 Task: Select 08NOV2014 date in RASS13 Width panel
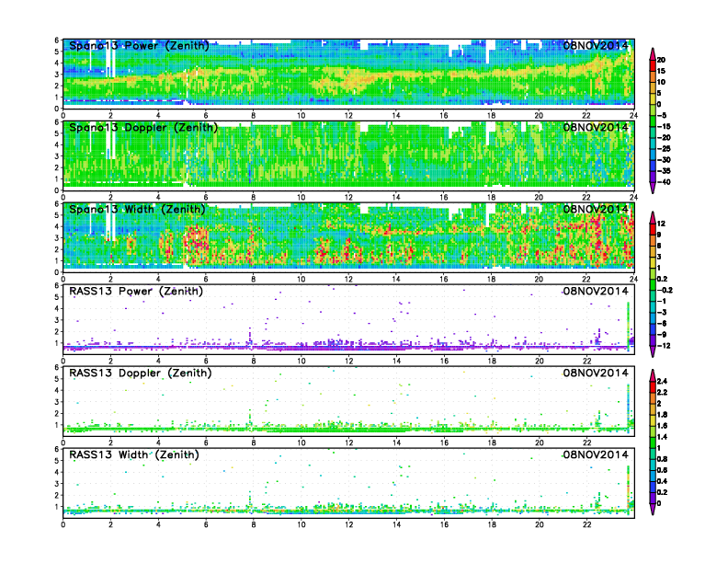[x=596, y=454]
